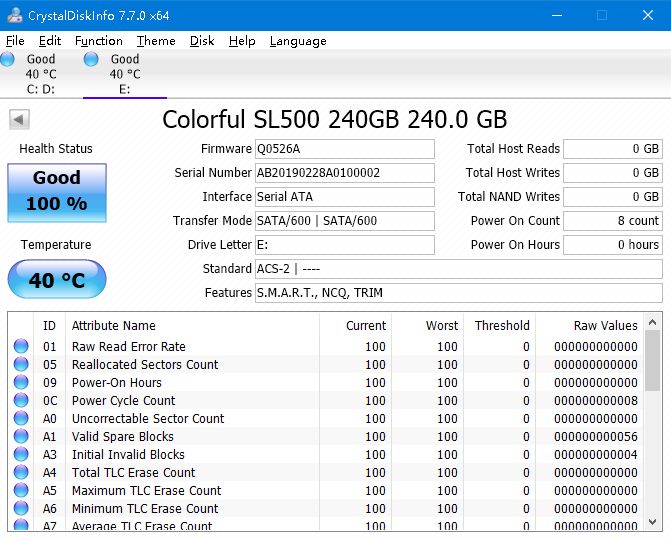This screenshot has height=540, width=671.
Task: Click status orb beside Power Cycle Count
Action: (x=21, y=401)
